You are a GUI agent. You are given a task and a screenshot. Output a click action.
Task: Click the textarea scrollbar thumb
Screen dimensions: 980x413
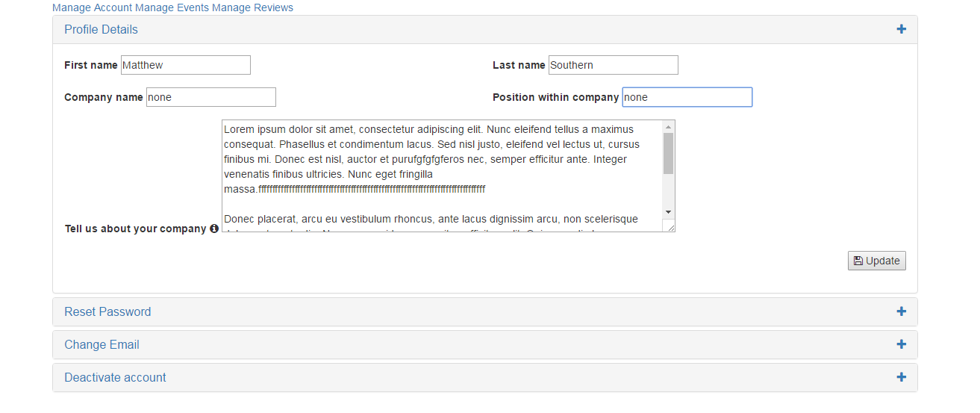(669, 153)
